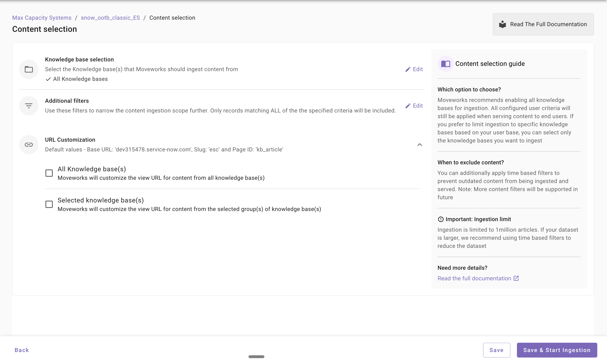Click the filter lines icon for Additional filters
607x364 pixels.
[x=29, y=106]
